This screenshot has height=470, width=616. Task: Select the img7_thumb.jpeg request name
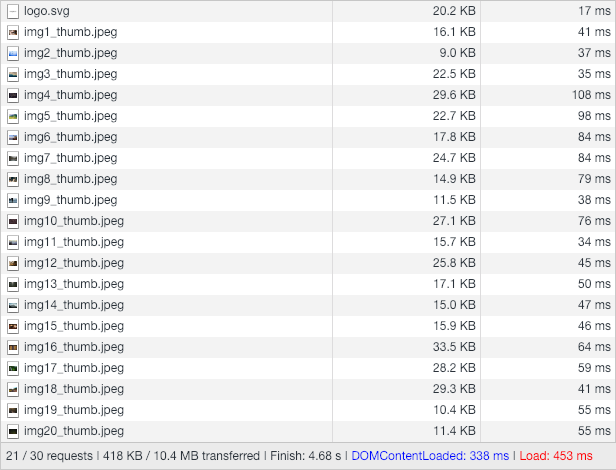[70, 158]
